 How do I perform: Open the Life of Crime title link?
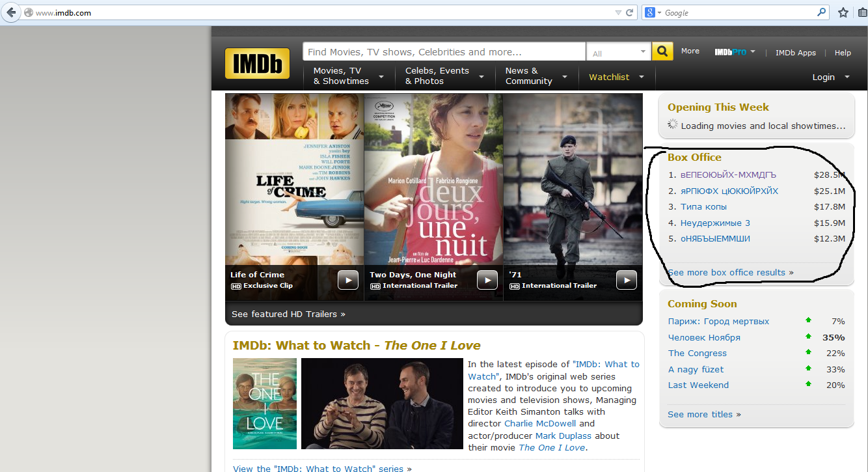(x=257, y=275)
